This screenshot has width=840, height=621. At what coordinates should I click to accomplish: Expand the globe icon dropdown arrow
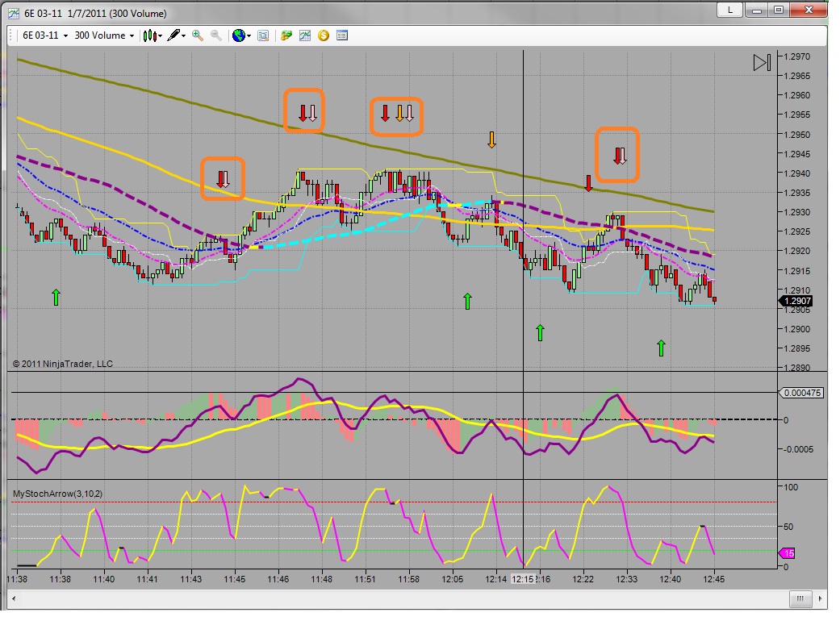click(x=249, y=35)
